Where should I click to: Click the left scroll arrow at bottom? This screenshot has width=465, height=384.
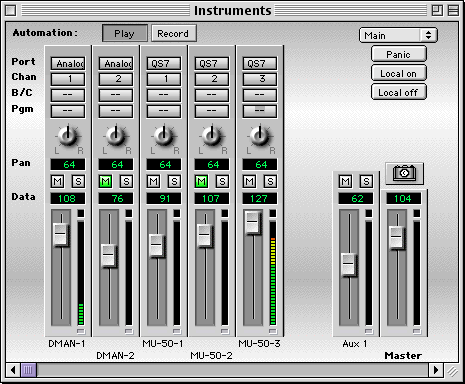click(x=13, y=370)
